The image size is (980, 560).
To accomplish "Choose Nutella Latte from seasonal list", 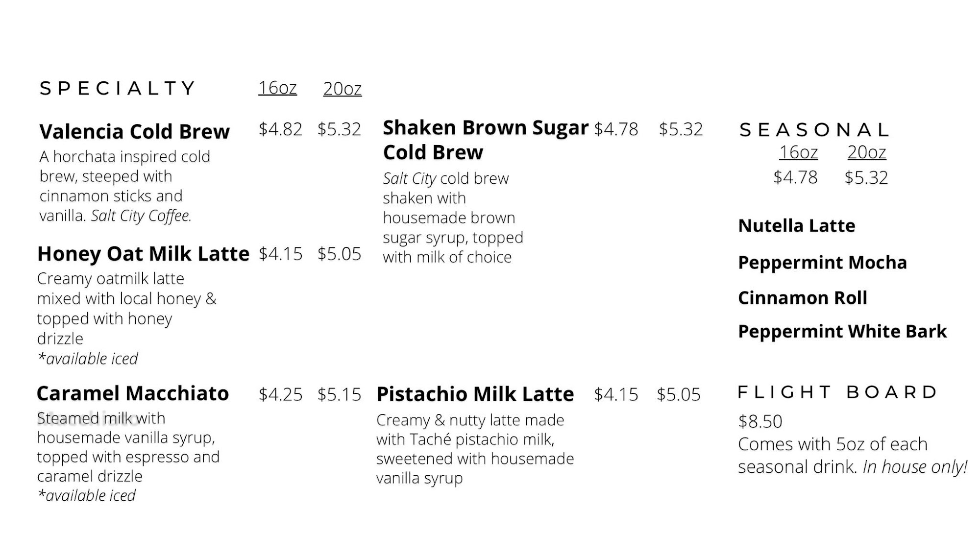I will (x=796, y=226).
